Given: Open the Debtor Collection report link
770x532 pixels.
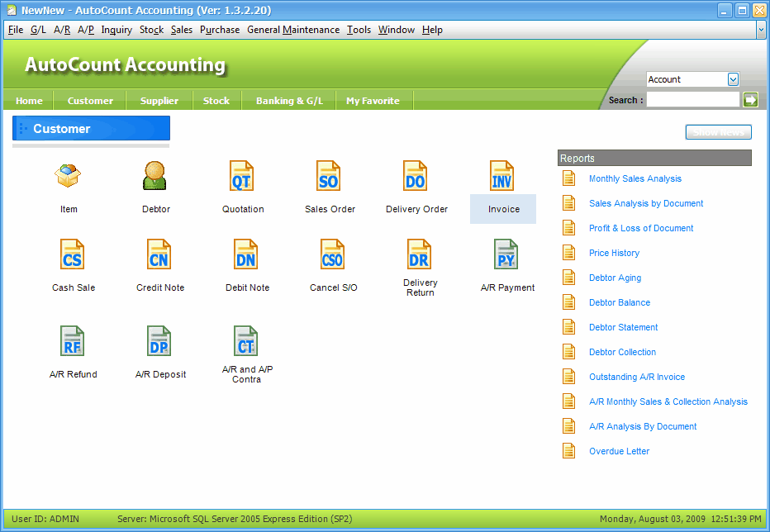Looking at the screenshot, I should pyautogui.click(x=622, y=352).
